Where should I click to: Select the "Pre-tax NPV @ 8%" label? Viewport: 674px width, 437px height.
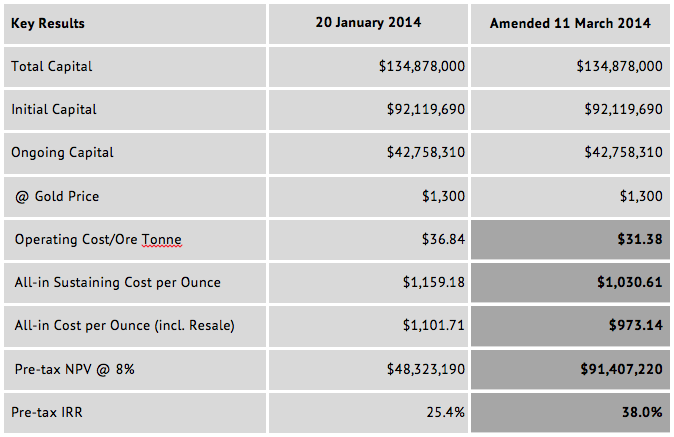tap(73, 369)
